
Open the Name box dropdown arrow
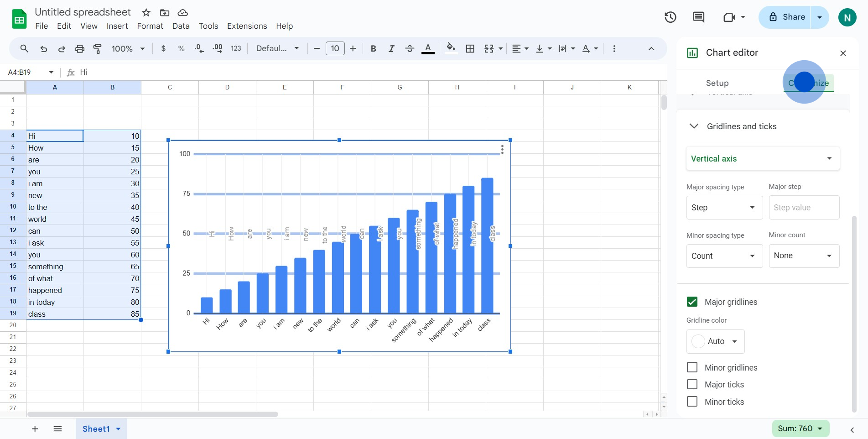point(51,73)
